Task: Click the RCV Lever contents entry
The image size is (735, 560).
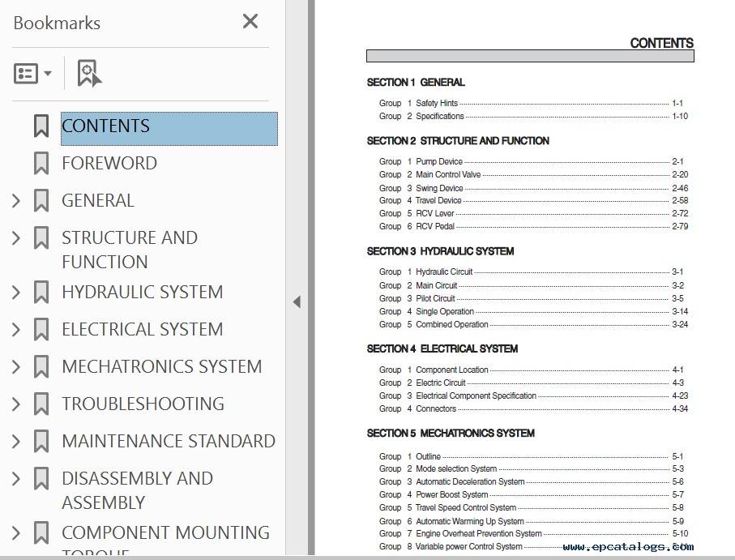Action: [x=533, y=214]
